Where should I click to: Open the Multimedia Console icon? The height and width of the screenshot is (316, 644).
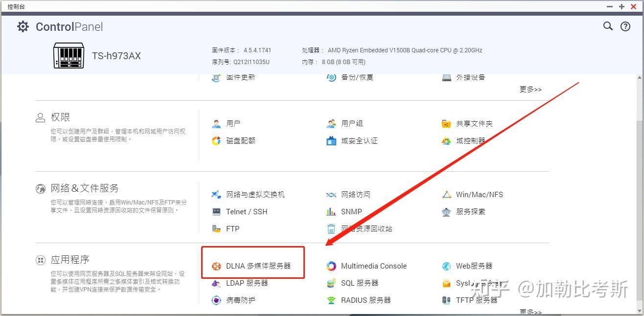[x=331, y=266]
